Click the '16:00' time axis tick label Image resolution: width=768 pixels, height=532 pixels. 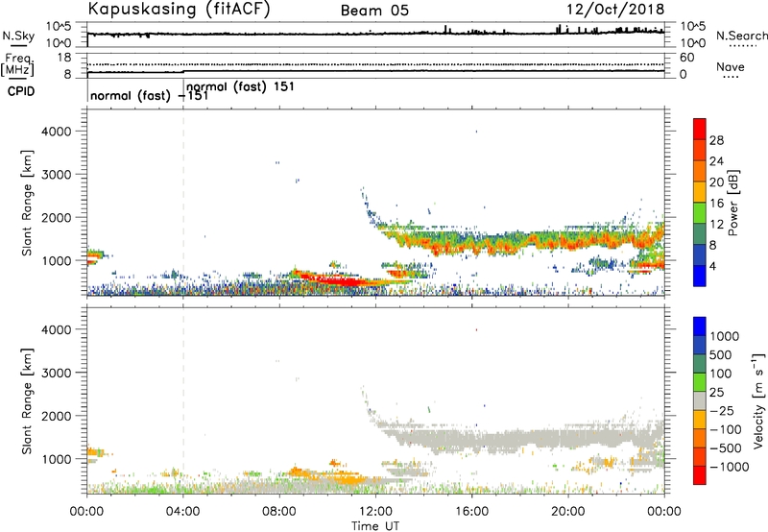(471, 512)
